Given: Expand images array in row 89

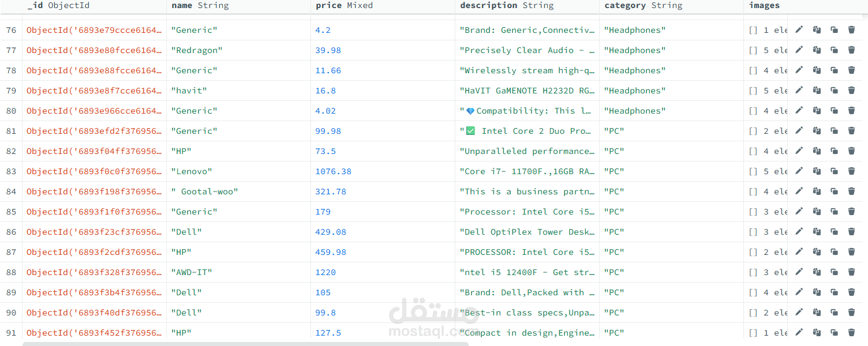Looking at the screenshot, I should coord(768,292).
